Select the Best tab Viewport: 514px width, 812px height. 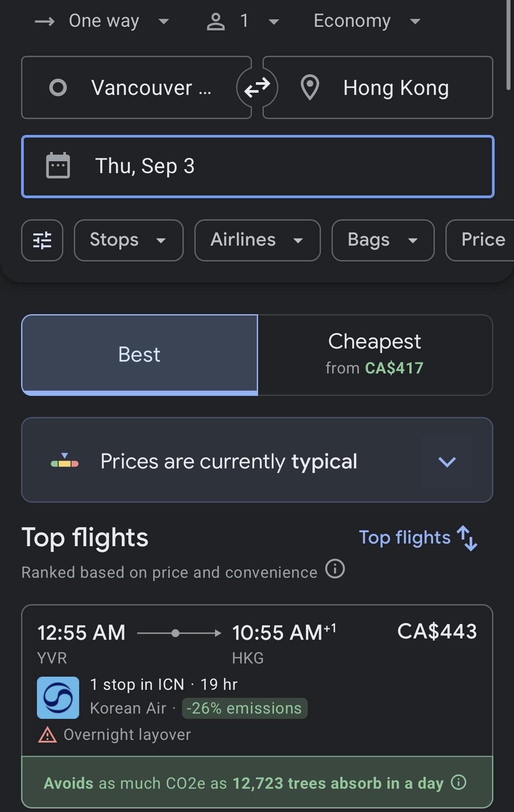pyautogui.click(x=139, y=355)
